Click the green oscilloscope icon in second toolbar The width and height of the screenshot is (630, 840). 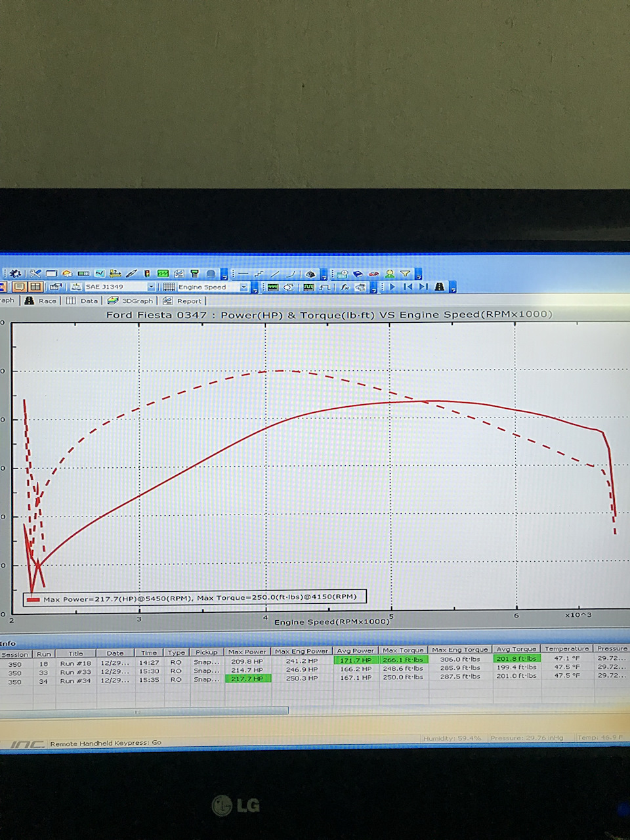pyautogui.click(x=273, y=287)
